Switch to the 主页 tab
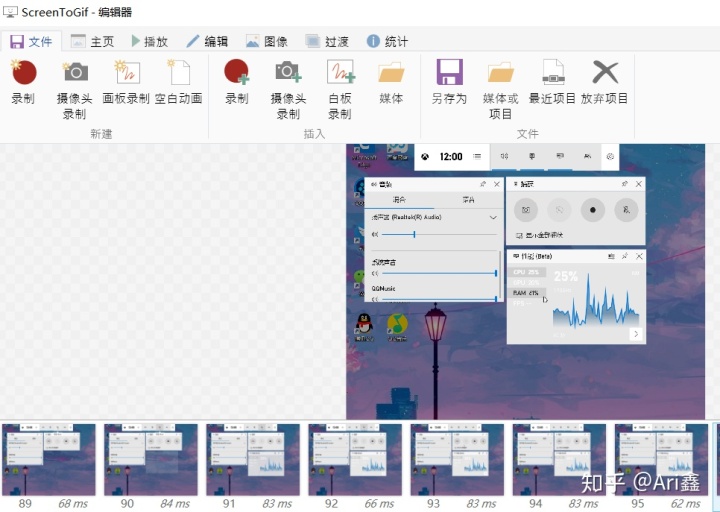This screenshot has width=720, height=512. click(x=92, y=42)
